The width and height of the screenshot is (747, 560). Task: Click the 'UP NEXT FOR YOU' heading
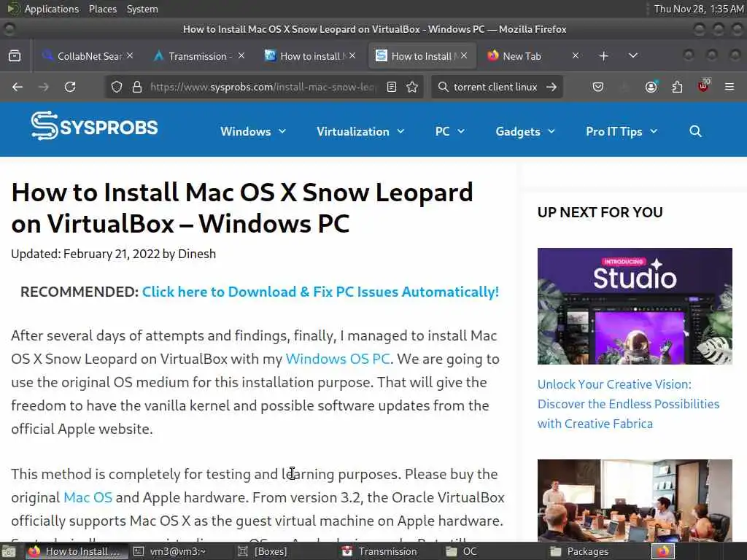point(600,212)
